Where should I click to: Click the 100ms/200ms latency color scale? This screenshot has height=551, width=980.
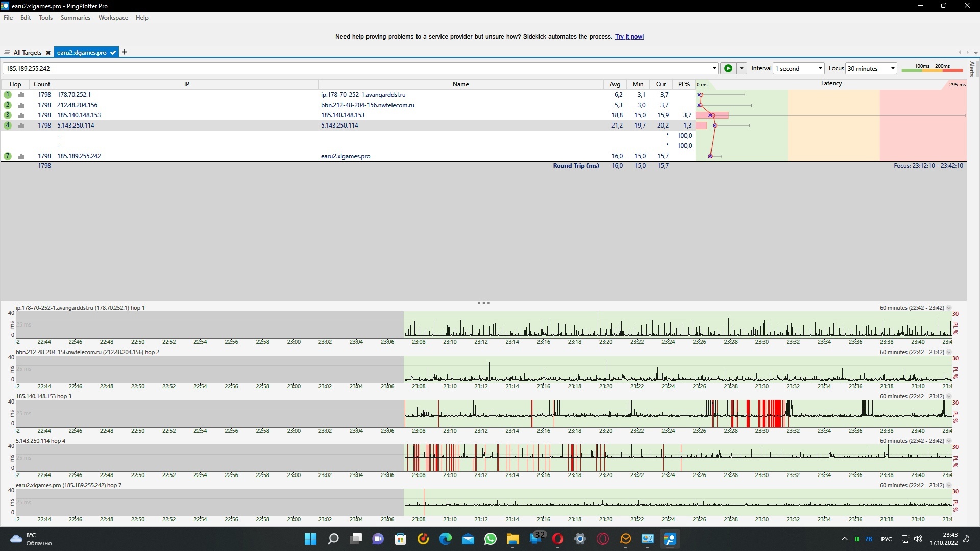coord(933,68)
